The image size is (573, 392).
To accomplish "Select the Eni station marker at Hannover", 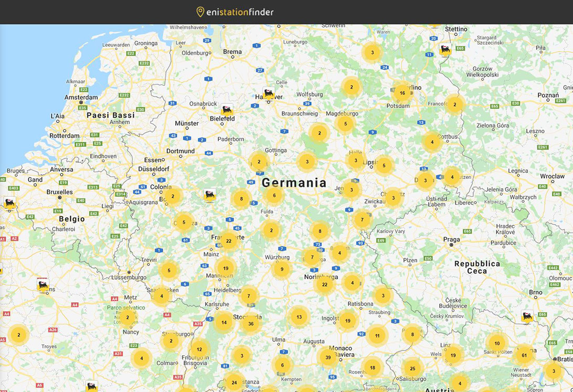I will pos(269,94).
